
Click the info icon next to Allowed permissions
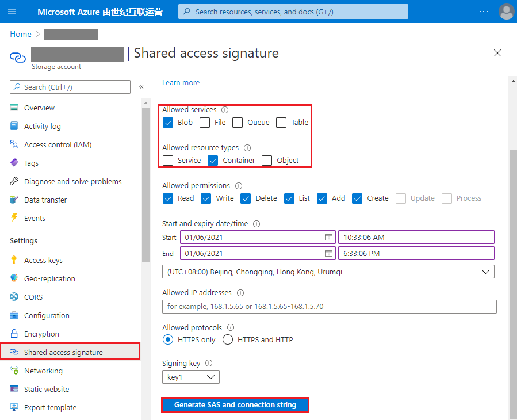(x=239, y=186)
